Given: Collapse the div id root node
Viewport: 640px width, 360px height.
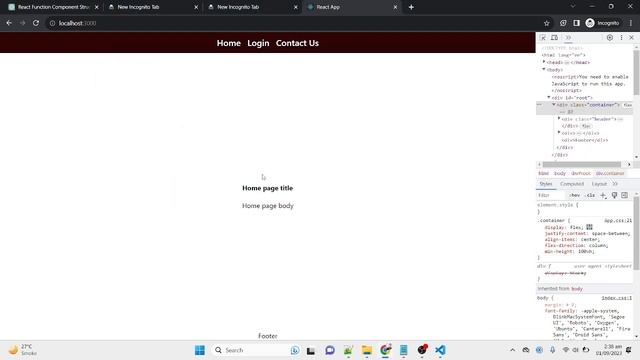Looking at the screenshot, I should click(x=549, y=97).
